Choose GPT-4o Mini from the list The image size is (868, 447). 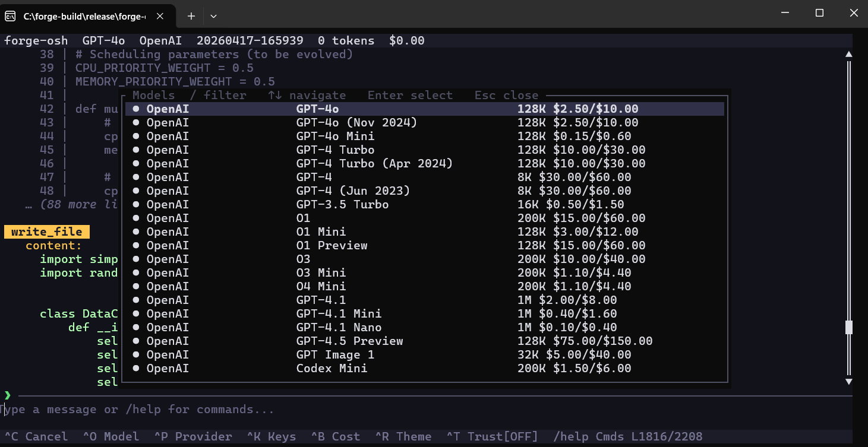tap(424, 137)
